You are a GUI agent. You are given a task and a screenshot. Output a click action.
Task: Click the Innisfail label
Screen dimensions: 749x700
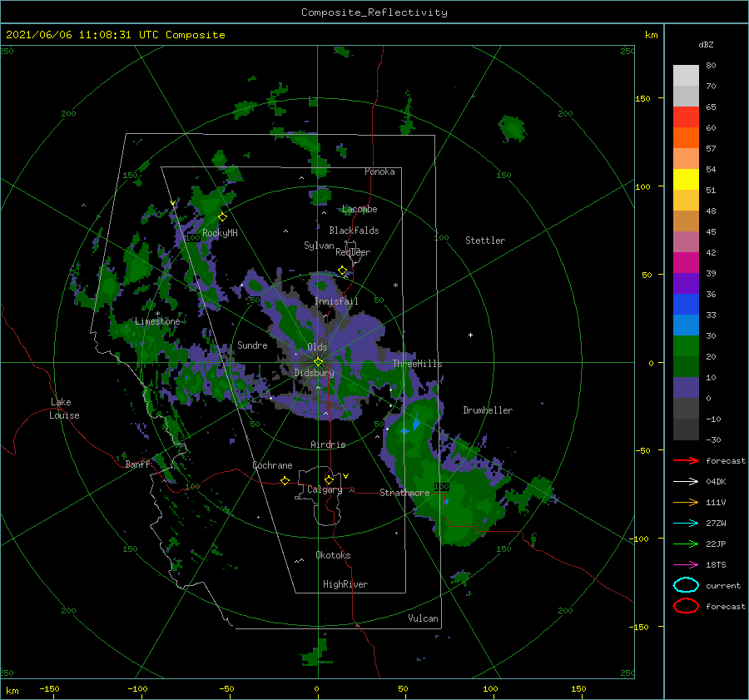point(336,301)
